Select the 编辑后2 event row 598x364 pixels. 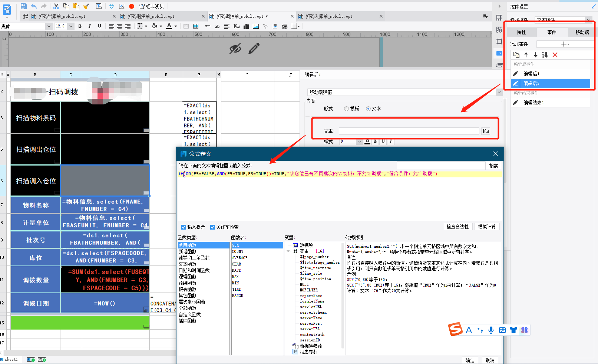[x=551, y=83]
